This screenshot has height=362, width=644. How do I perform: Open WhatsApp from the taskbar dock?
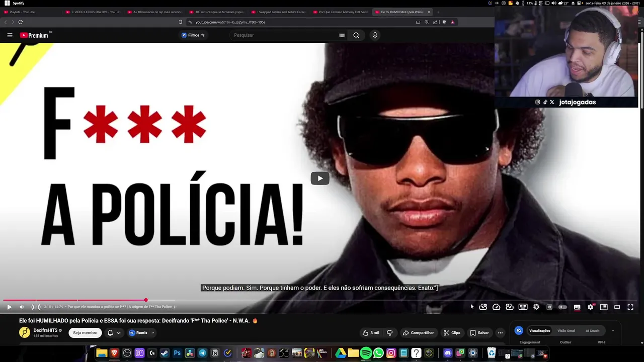click(378, 353)
